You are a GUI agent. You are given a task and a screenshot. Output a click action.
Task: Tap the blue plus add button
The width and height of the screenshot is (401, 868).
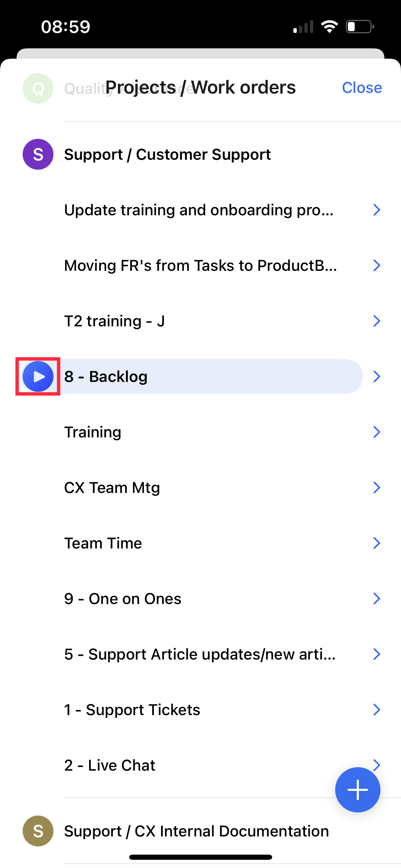pos(357,789)
